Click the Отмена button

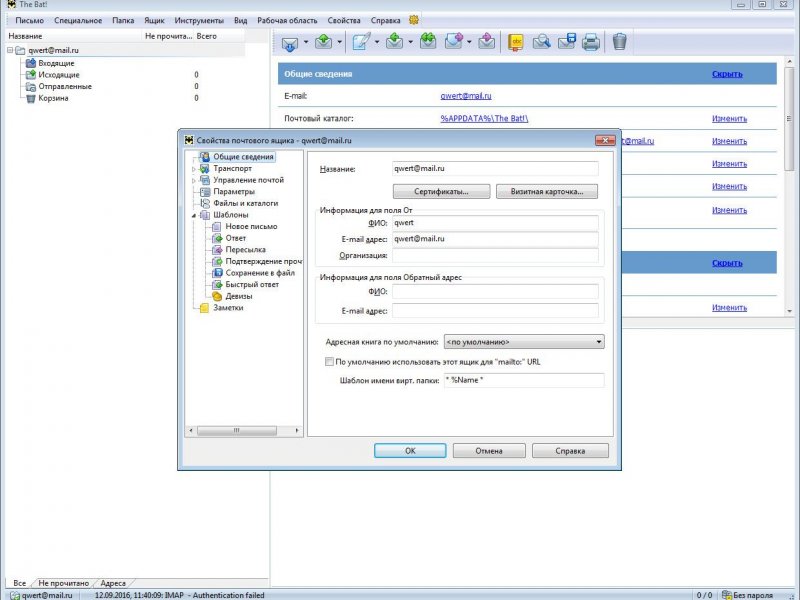(489, 451)
